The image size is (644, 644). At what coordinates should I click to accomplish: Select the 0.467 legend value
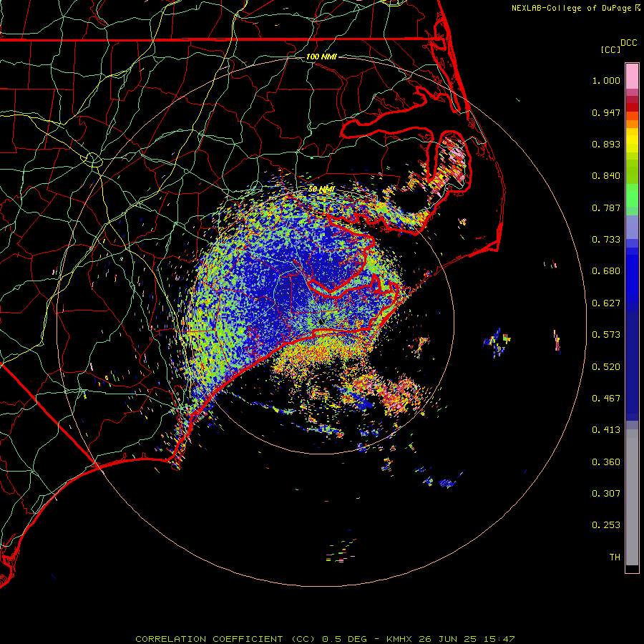(606, 399)
